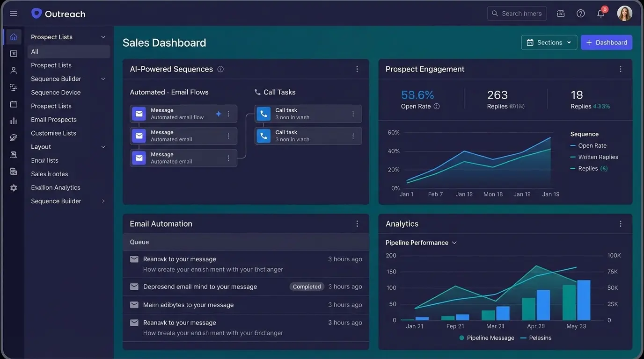This screenshot has width=644, height=359.
Task: Open Email Prospects in the sidebar
Action: click(x=53, y=119)
